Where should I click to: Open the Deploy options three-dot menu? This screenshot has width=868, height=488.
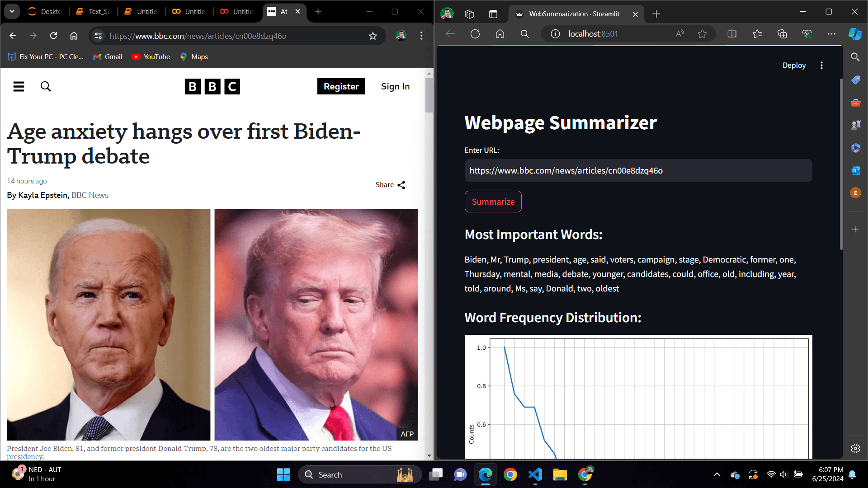822,65
